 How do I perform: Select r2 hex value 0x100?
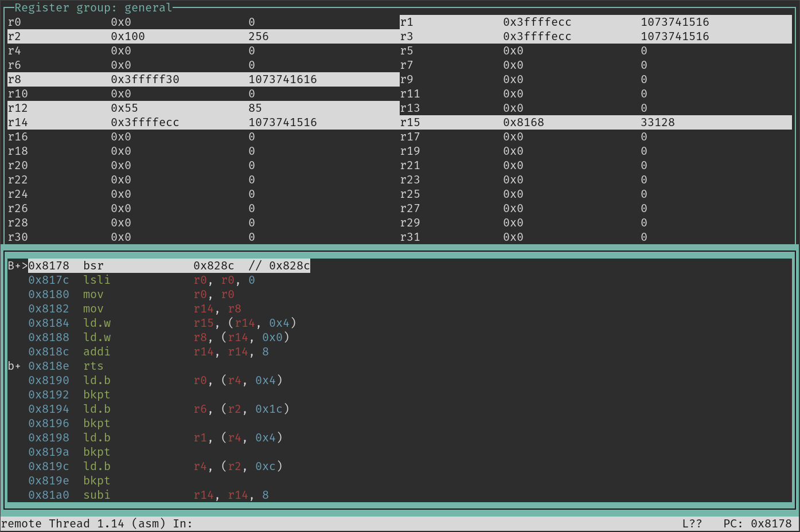pos(128,36)
